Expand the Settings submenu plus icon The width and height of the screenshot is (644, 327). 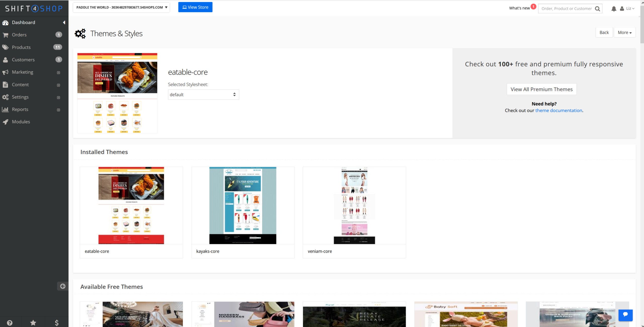point(58,97)
